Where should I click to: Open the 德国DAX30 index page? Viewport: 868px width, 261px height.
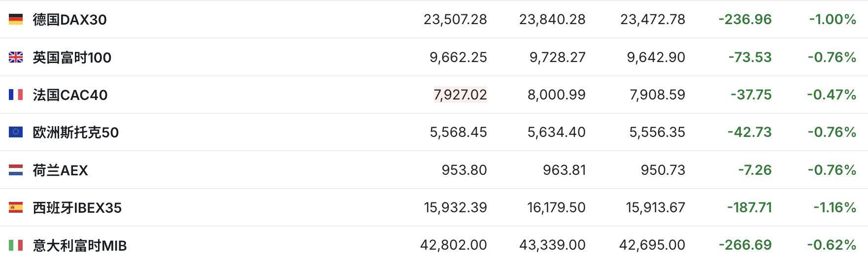click(x=69, y=20)
